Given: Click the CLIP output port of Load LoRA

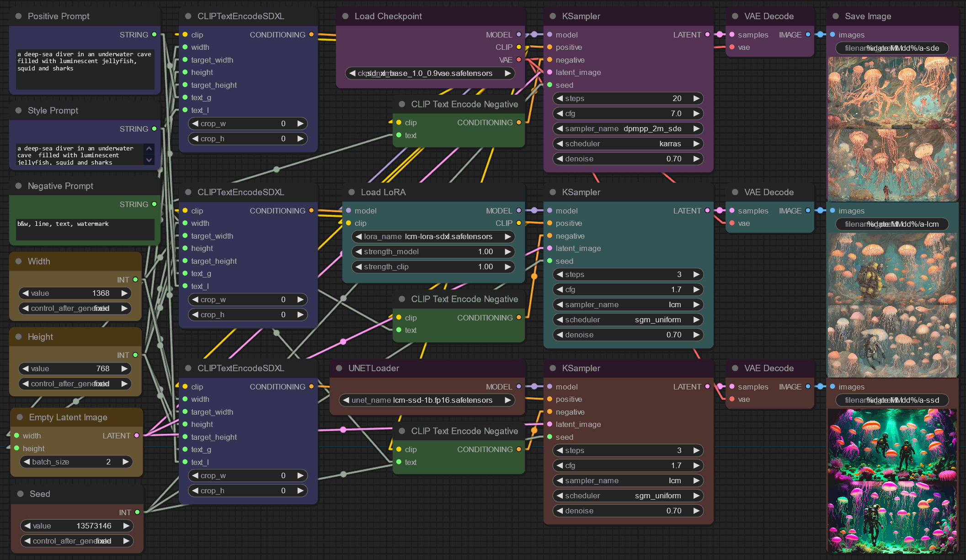Looking at the screenshot, I should 519,223.
